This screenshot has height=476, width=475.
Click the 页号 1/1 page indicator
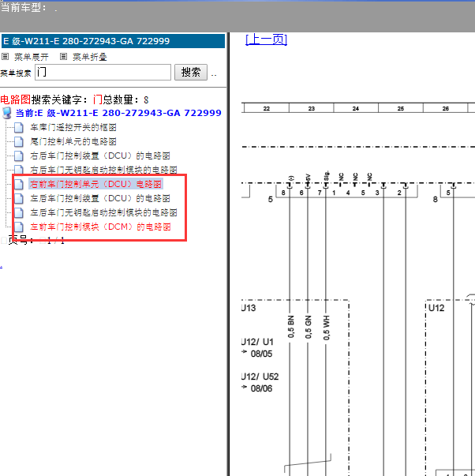point(36,241)
